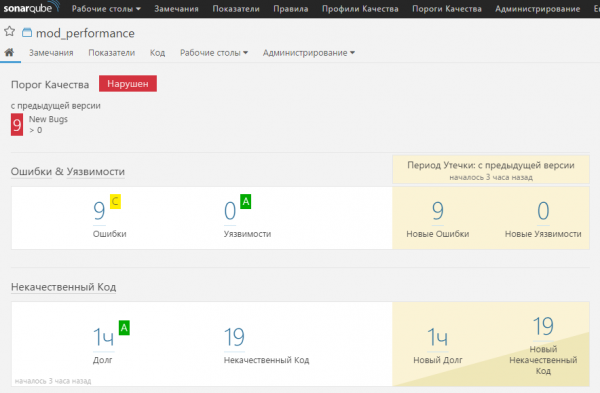Switch to the project Показатели tab
Viewport: 600px width, 393px height.
tap(111, 53)
